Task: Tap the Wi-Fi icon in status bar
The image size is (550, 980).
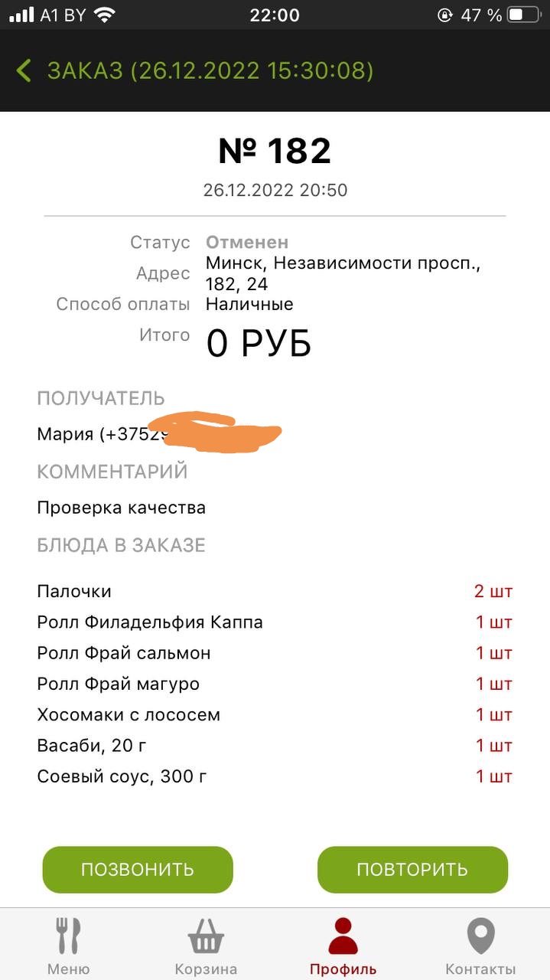Action: point(104,15)
